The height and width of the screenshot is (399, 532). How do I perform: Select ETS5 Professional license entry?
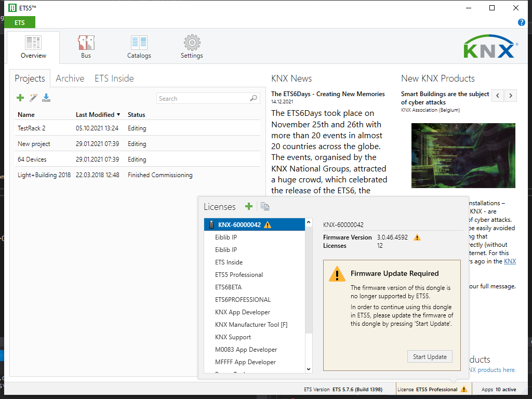click(x=255, y=275)
